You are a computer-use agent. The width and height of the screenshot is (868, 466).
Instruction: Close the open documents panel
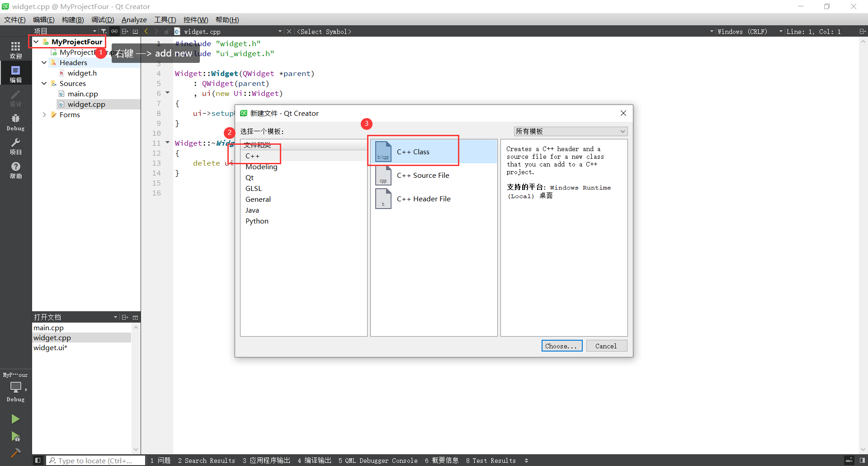coord(135,318)
